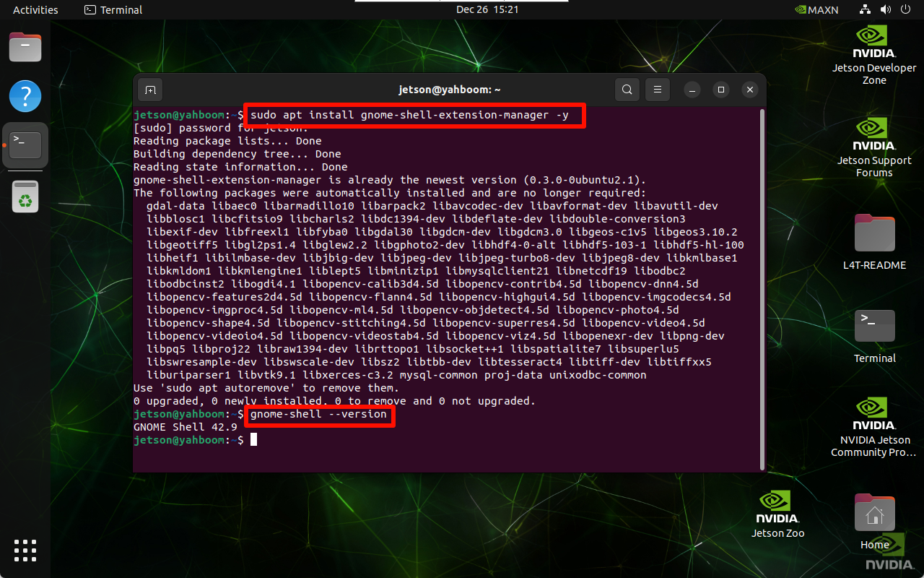Open the Jetson Support Forums shortcut

coord(873,137)
